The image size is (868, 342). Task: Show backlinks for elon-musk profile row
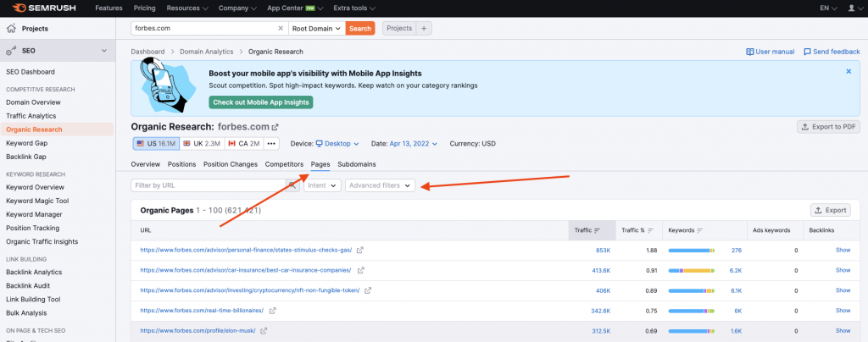[843, 330]
